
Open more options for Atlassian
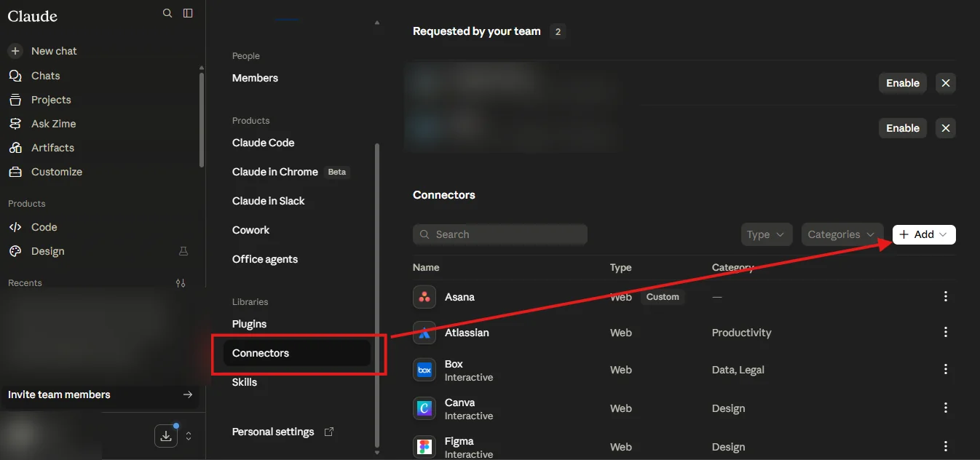[946, 332]
